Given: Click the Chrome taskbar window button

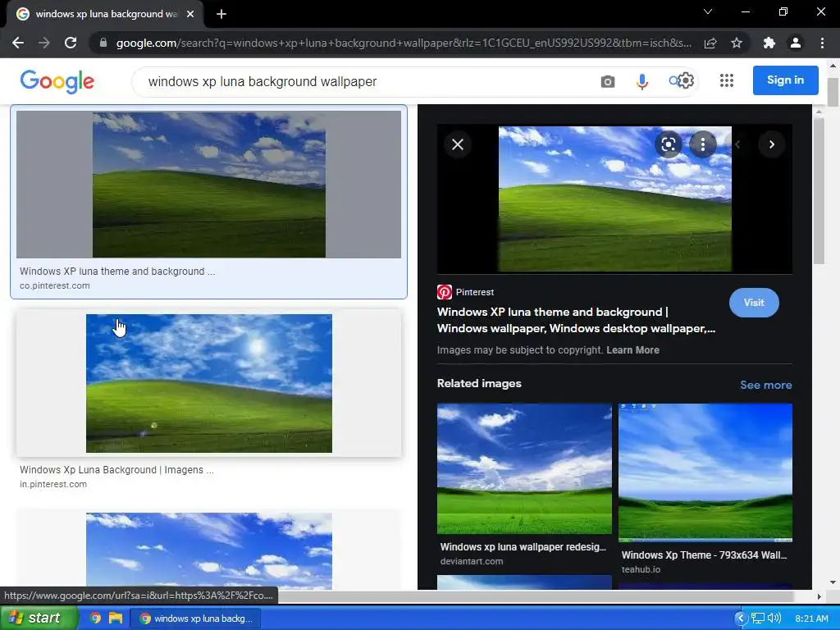Looking at the screenshot, I should pos(195,619).
